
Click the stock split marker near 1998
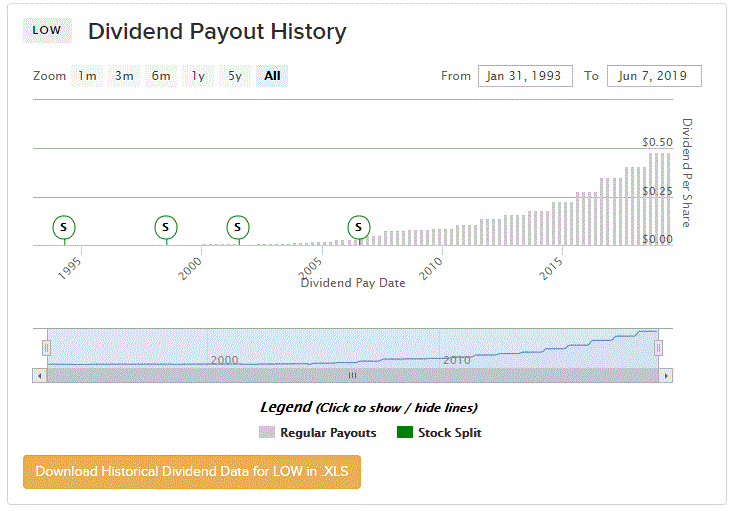(x=166, y=227)
